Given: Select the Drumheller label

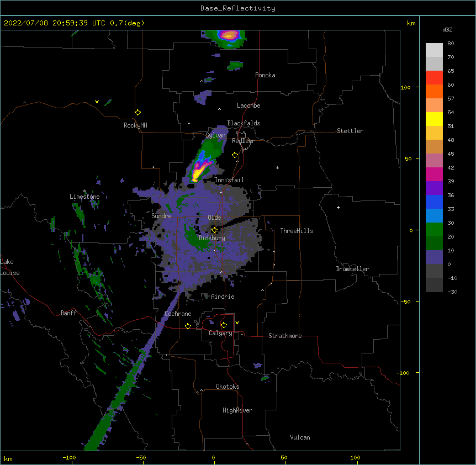Looking at the screenshot, I should pyautogui.click(x=352, y=269).
